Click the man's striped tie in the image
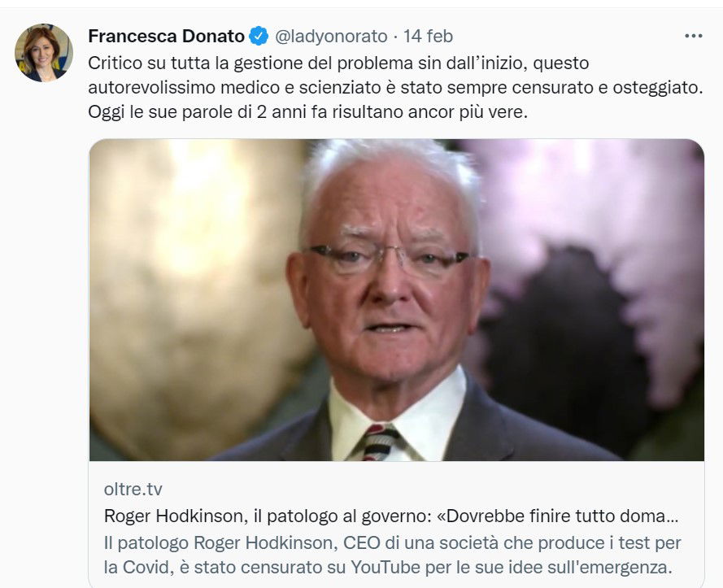The width and height of the screenshot is (723, 588). pos(380,442)
